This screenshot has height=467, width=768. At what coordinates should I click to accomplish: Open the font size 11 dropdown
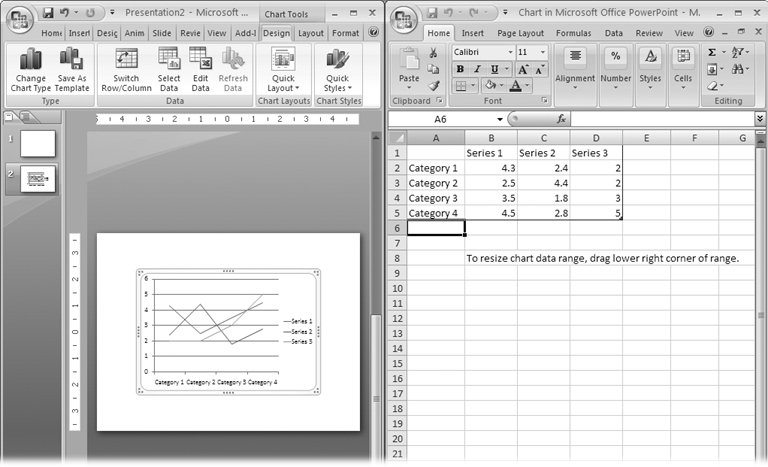pos(543,52)
